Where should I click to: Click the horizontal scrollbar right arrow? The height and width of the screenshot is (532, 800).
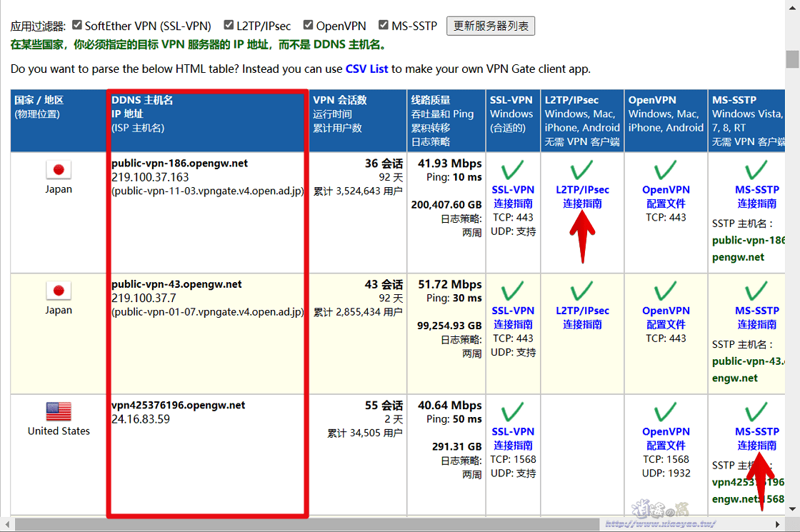777,524
